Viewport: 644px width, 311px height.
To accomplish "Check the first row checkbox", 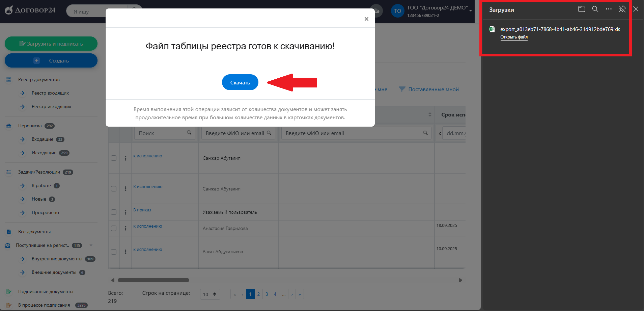I will click(114, 158).
